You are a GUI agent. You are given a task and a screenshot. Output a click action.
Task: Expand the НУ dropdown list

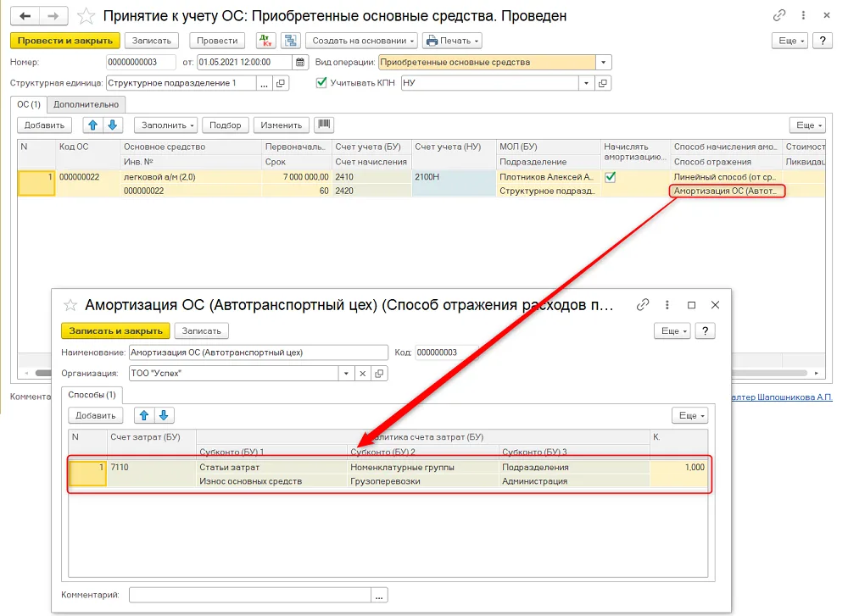(586, 83)
